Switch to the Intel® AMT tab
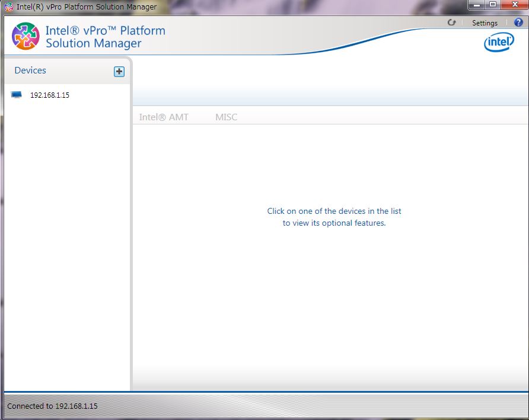529x420 pixels. tap(164, 117)
